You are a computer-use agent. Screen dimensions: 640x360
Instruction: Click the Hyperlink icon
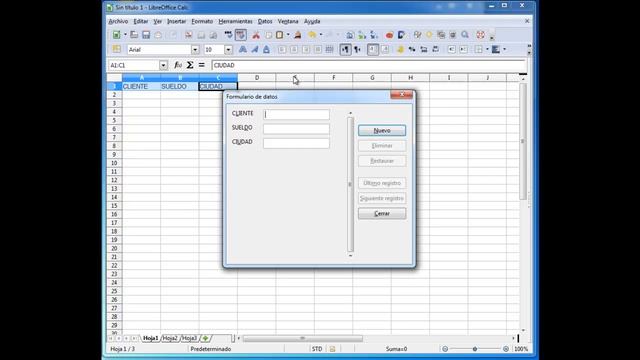tap(350, 35)
